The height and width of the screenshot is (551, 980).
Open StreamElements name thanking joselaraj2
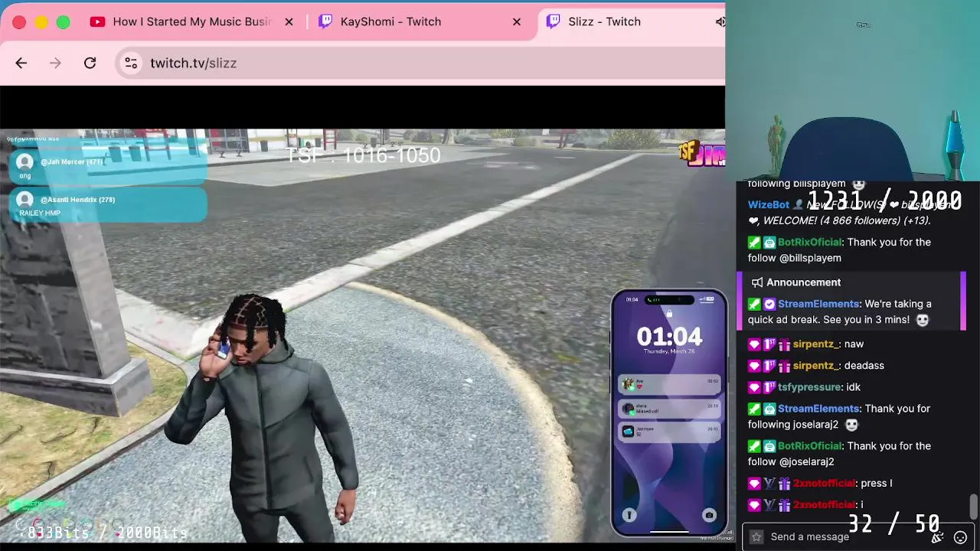coord(818,409)
